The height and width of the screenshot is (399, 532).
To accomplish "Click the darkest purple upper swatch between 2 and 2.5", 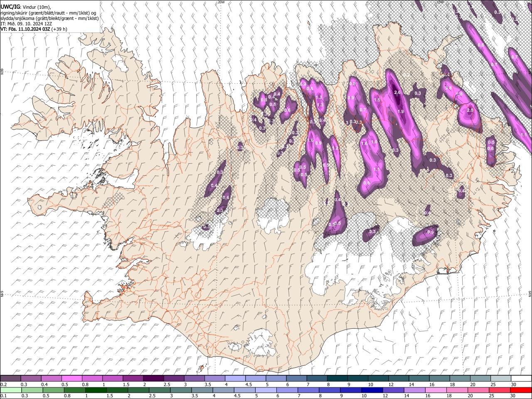I will [153, 379].
